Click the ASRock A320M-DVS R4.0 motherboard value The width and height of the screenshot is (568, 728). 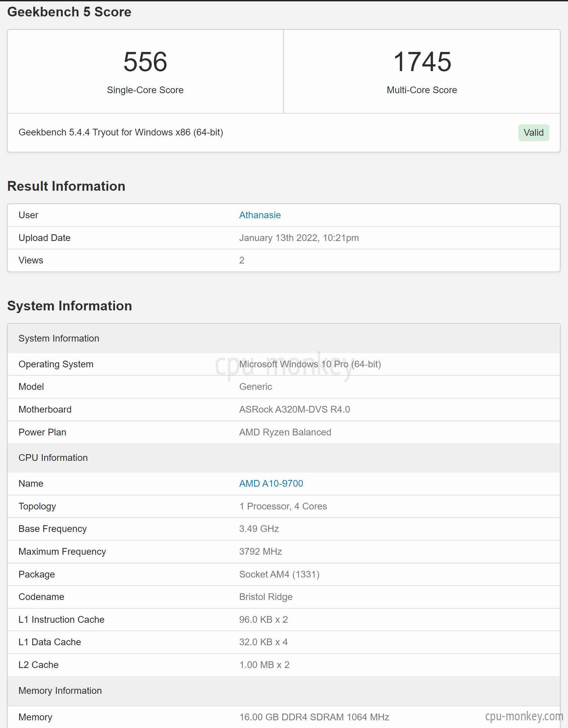tap(294, 410)
